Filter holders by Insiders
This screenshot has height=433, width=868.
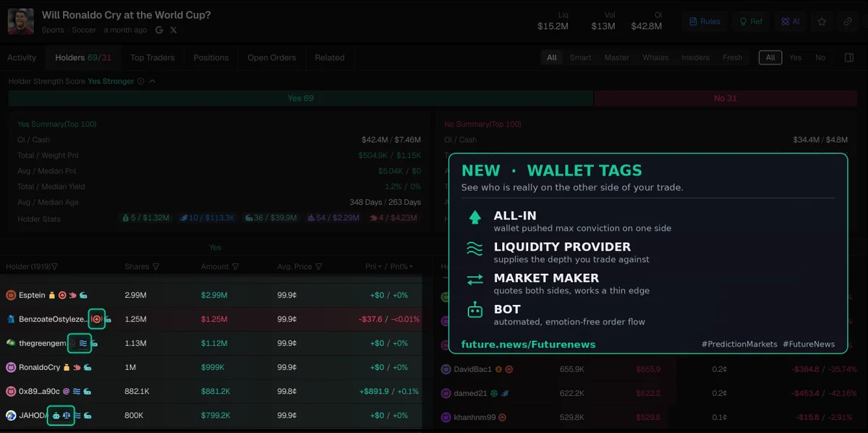[695, 57]
